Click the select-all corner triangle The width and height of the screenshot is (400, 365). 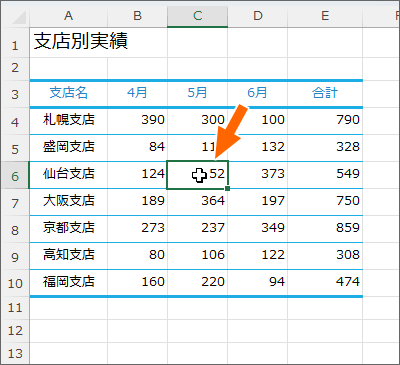tap(19, 17)
